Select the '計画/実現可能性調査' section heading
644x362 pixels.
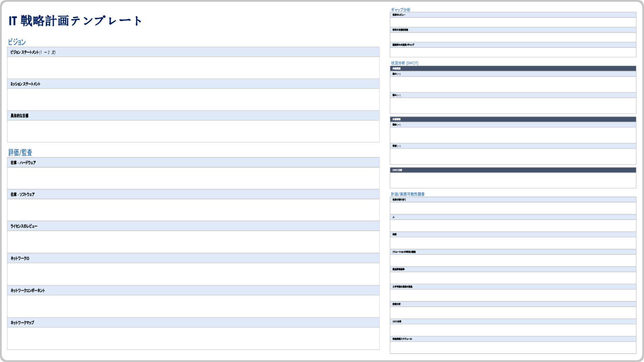(408, 194)
